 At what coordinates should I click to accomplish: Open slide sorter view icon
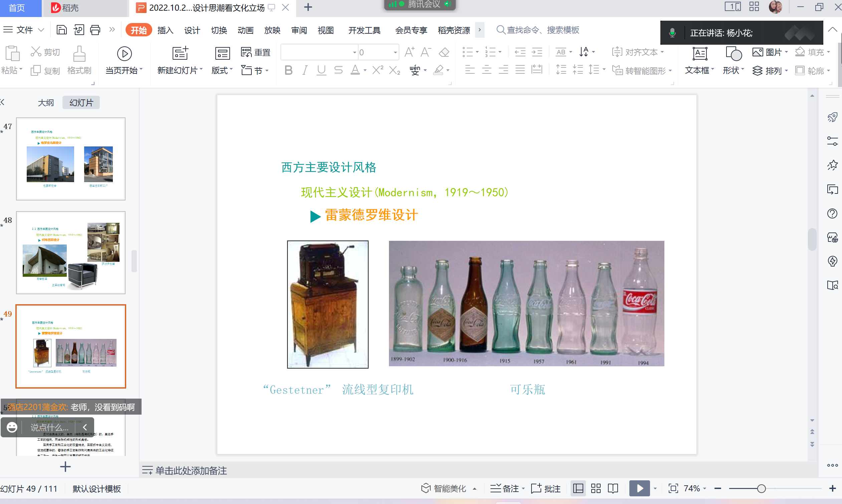596,488
